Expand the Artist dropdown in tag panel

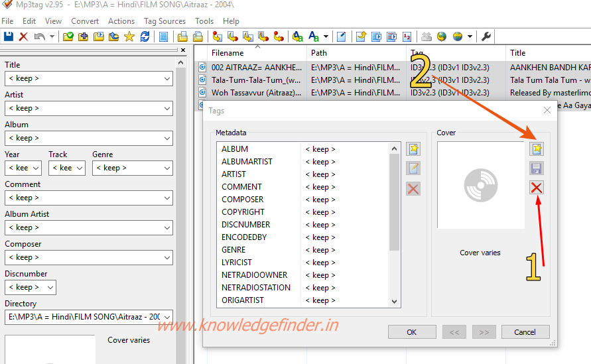pyautogui.click(x=167, y=109)
